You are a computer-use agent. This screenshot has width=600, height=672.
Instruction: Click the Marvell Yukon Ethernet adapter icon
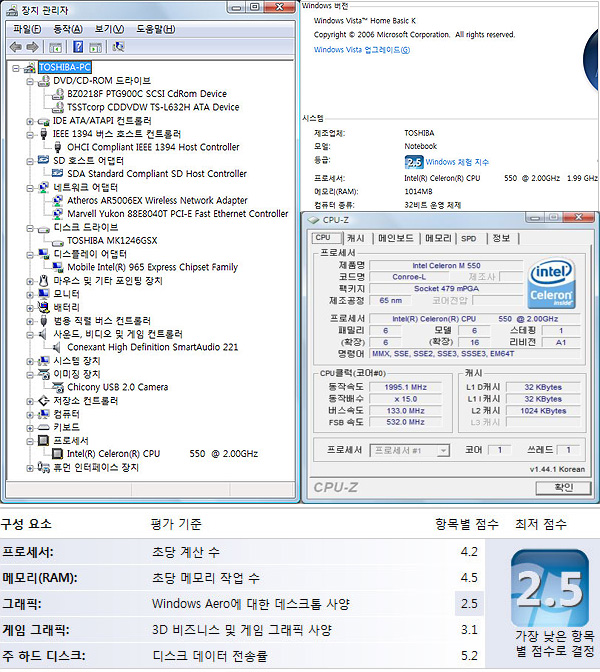pos(57,214)
